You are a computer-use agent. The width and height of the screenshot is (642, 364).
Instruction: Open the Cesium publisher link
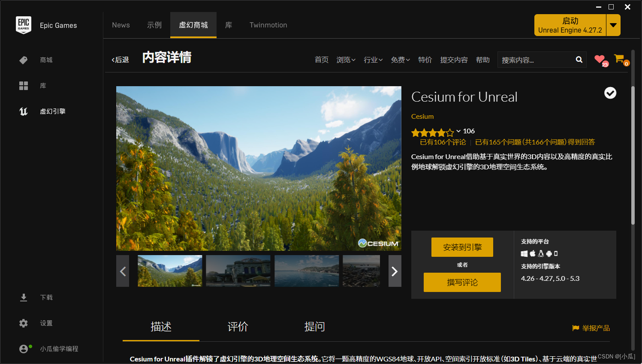click(422, 117)
